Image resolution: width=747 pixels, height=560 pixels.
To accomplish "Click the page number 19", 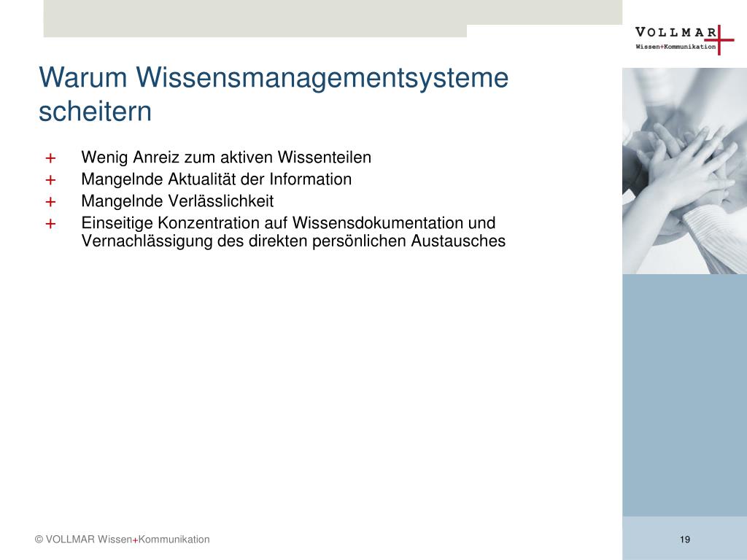I will tap(685, 540).
